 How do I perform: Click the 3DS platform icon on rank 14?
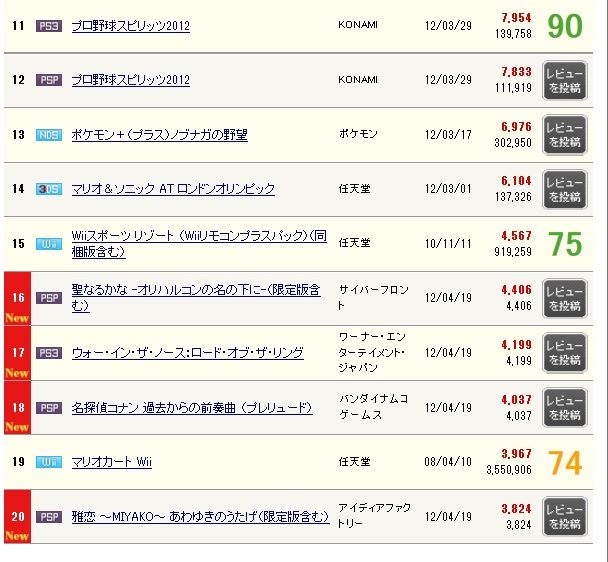[x=48, y=189]
